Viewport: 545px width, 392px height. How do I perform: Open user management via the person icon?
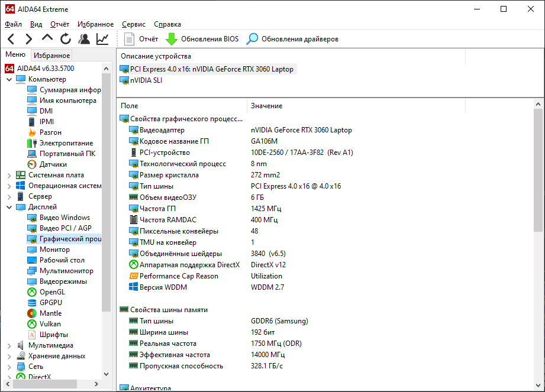tap(84, 39)
